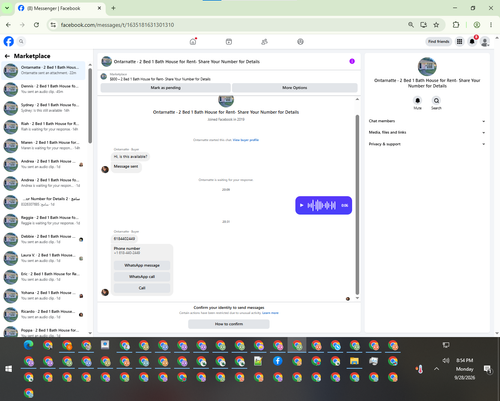The image size is (500, 401).
Task: Click the WhatsApp message button
Action: tap(142, 265)
